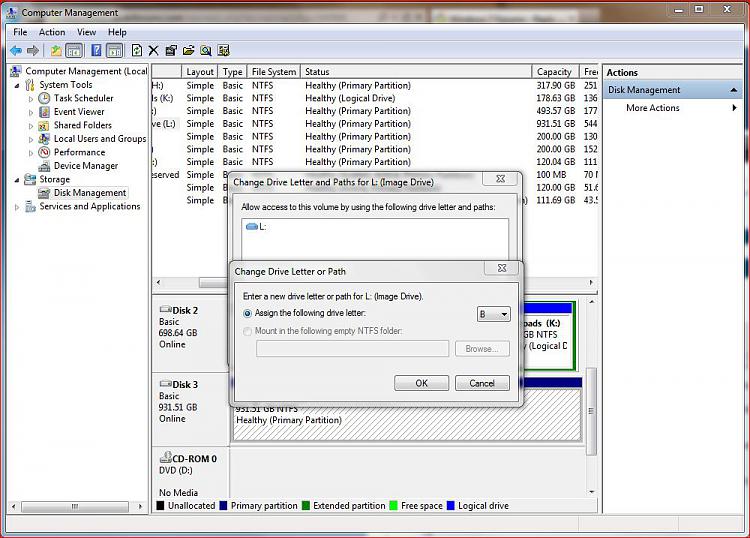Click the Type column header
Viewport: 750px width, 538px height.
coord(232,72)
